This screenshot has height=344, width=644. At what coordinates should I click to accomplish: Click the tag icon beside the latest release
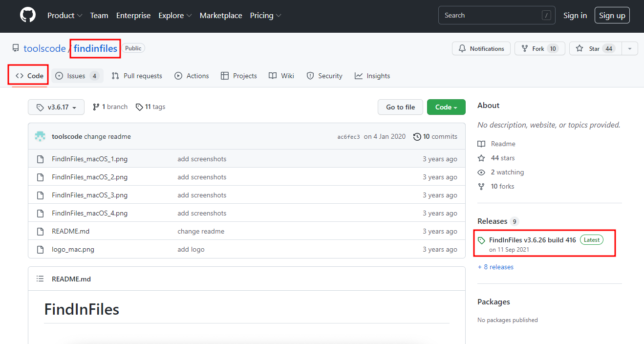click(x=481, y=240)
